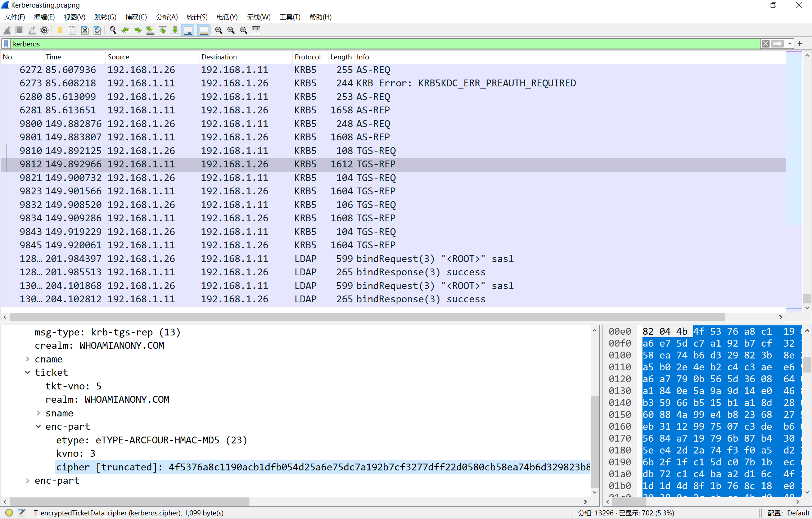Click the display filter bookmark icon

click(6, 44)
